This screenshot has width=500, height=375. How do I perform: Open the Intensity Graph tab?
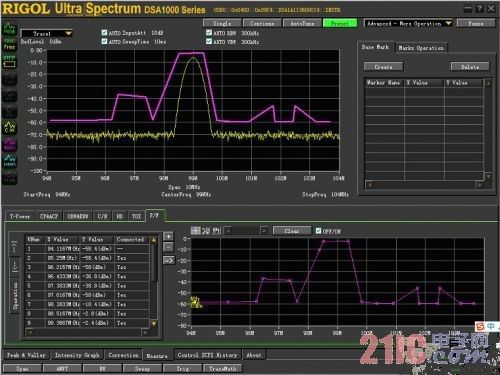point(77,355)
